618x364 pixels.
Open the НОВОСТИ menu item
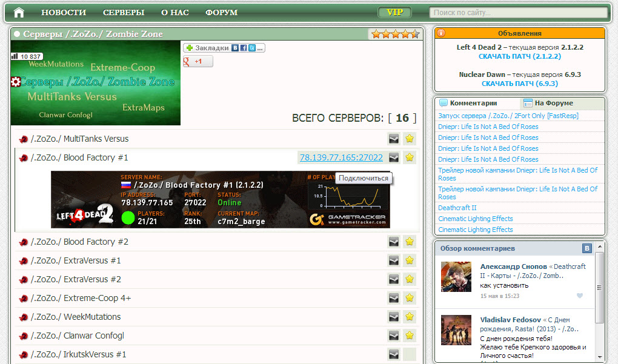pyautogui.click(x=64, y=12)
